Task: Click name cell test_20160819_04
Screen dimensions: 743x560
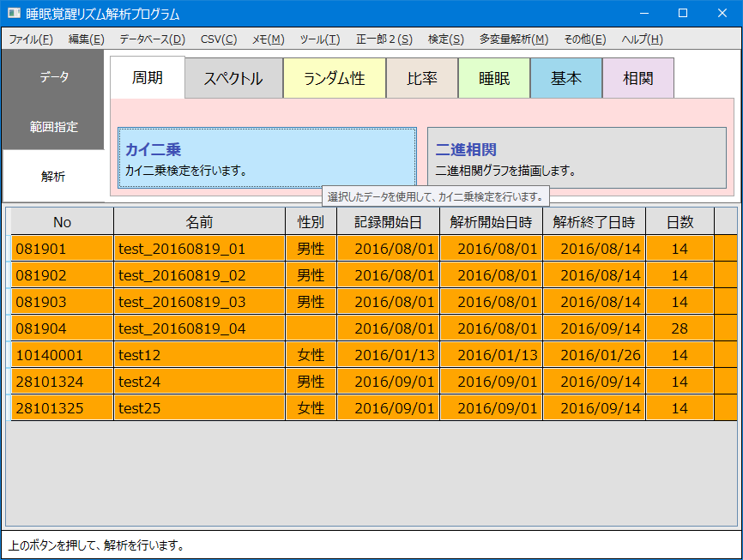Action: point(200,328)
